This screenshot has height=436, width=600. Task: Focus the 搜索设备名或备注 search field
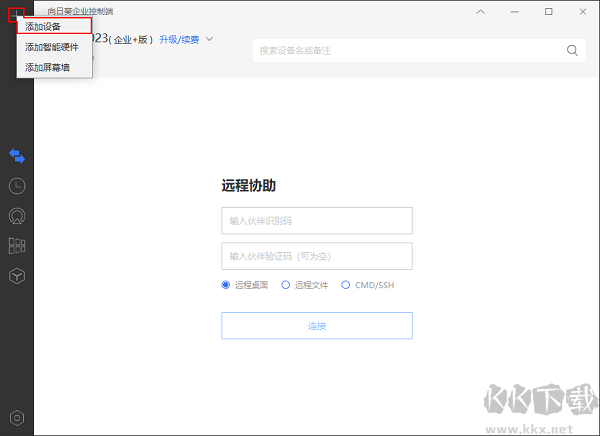(419, 50)
